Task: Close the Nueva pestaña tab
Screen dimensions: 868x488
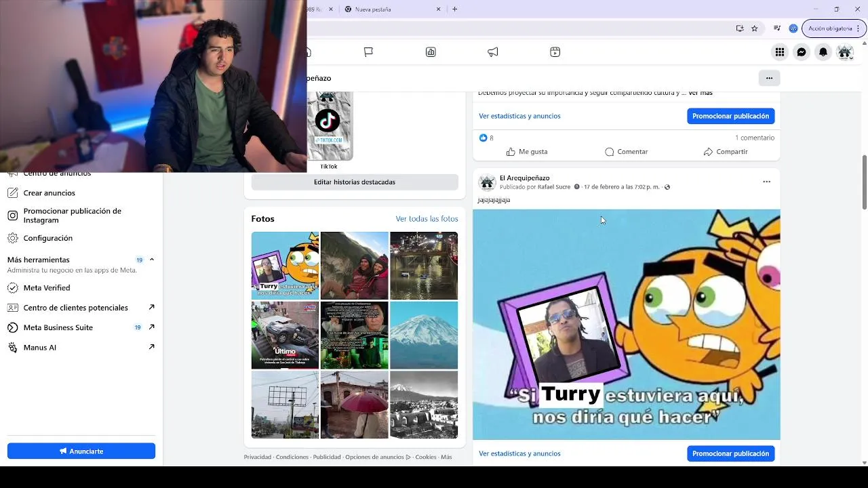Action: [438, 9]
